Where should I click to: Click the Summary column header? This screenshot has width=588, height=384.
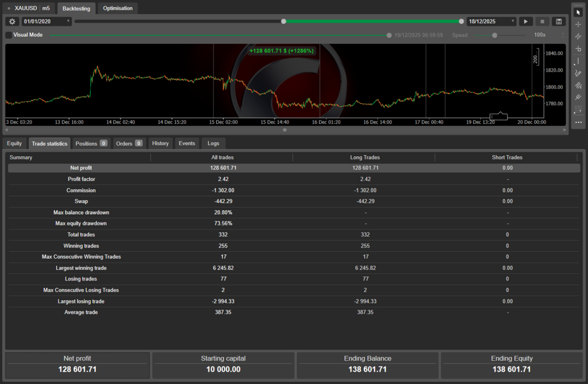[21, 157]
